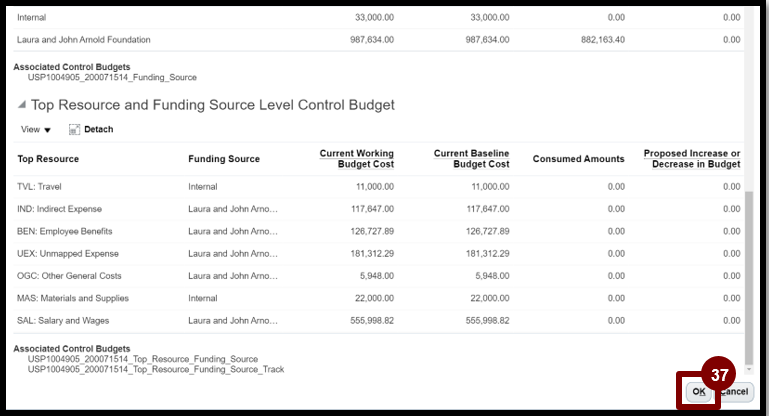Click the Detach icon in table toolbar
This screenshot has width=769, height=416.
(x=74, y=130)
